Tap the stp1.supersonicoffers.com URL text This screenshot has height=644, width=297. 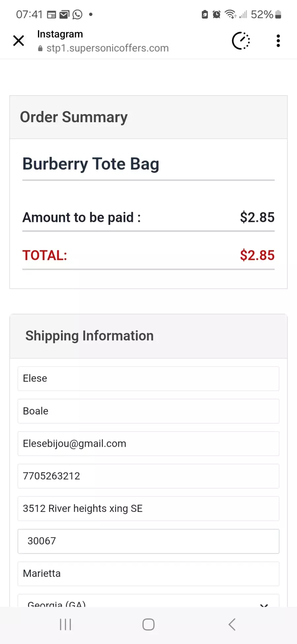coord(108,48)
